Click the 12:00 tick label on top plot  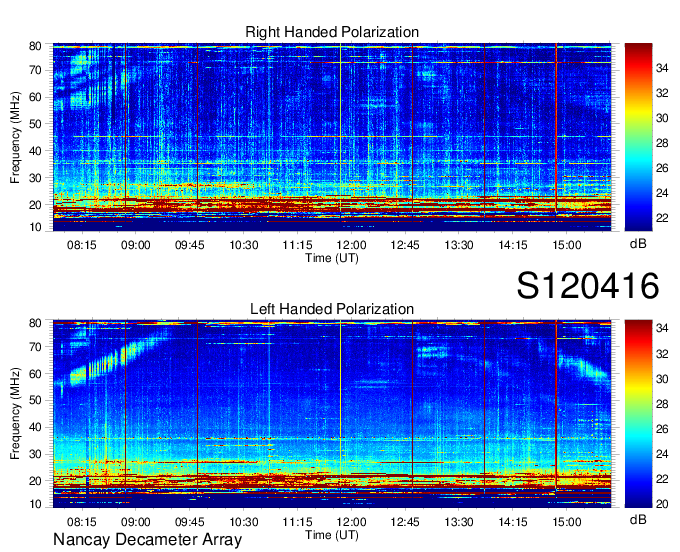click(351, 245)
